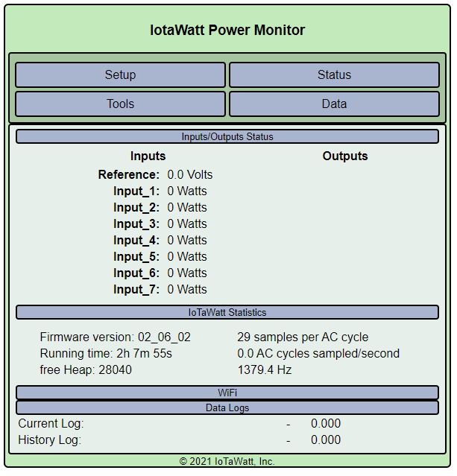Select the Input_3 label
457x476 pixels.
pos(136,224)
